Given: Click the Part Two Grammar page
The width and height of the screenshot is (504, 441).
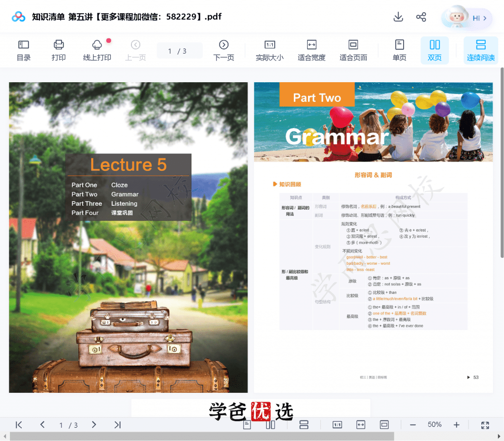Looking at the screenshot, I should coord(373,237).
